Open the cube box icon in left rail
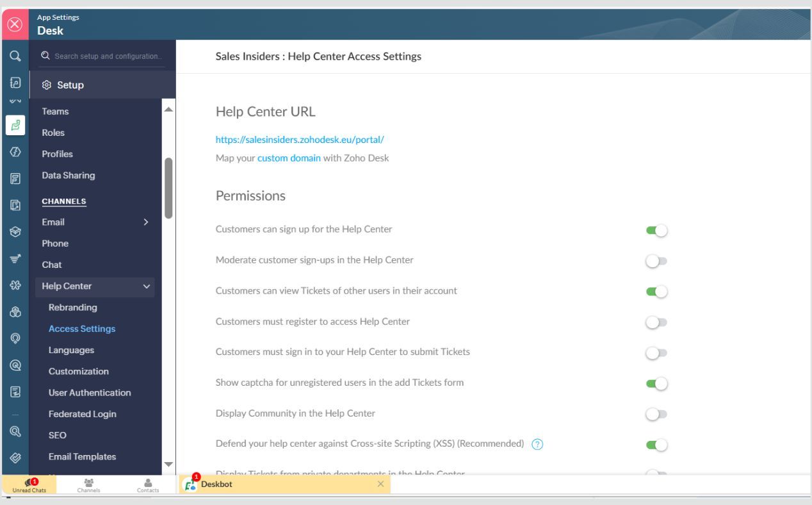The image size is (812, 505). pyautogui.click(x=14, y=233)
